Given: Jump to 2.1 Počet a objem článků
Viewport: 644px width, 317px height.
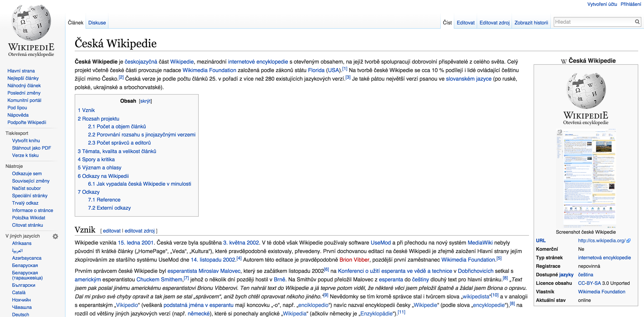Looking at the screenshot, I should point(117,127).
